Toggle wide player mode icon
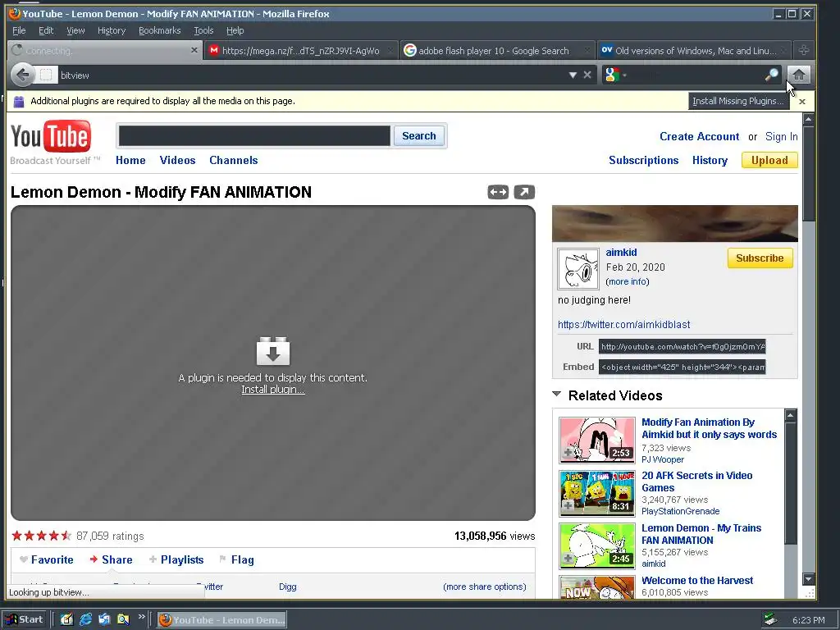Screen dimensions: 840x630 coord(498,192)
